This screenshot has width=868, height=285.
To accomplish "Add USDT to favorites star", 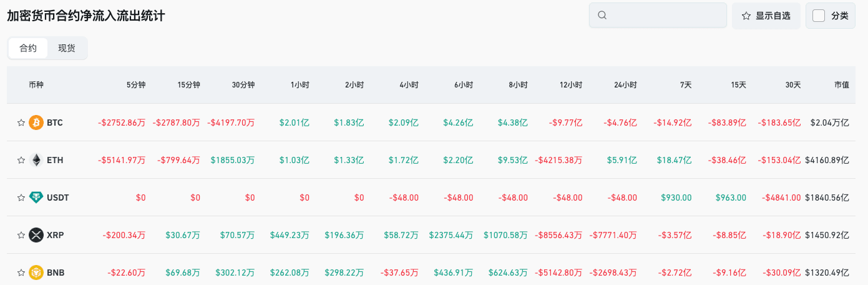I will (x=21, y=197).
